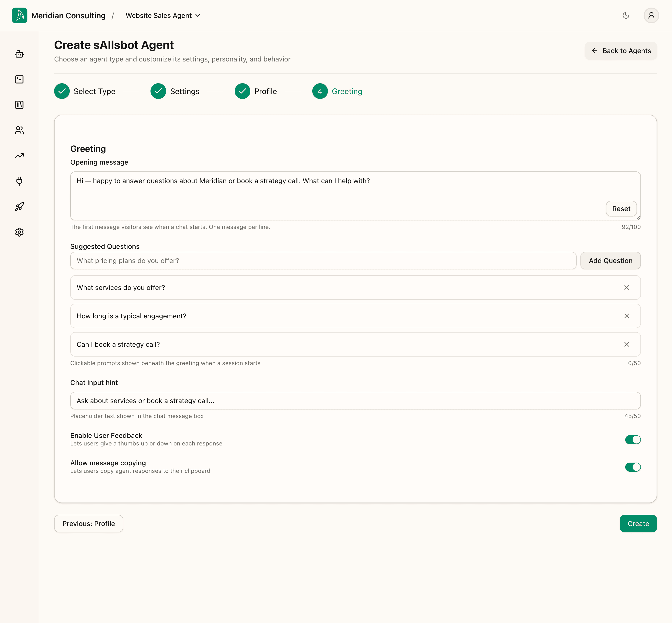Image resolution: width=672 pixels, height=623 pixels.
Task: Select the Greeting step label
Action: point(347,91)
